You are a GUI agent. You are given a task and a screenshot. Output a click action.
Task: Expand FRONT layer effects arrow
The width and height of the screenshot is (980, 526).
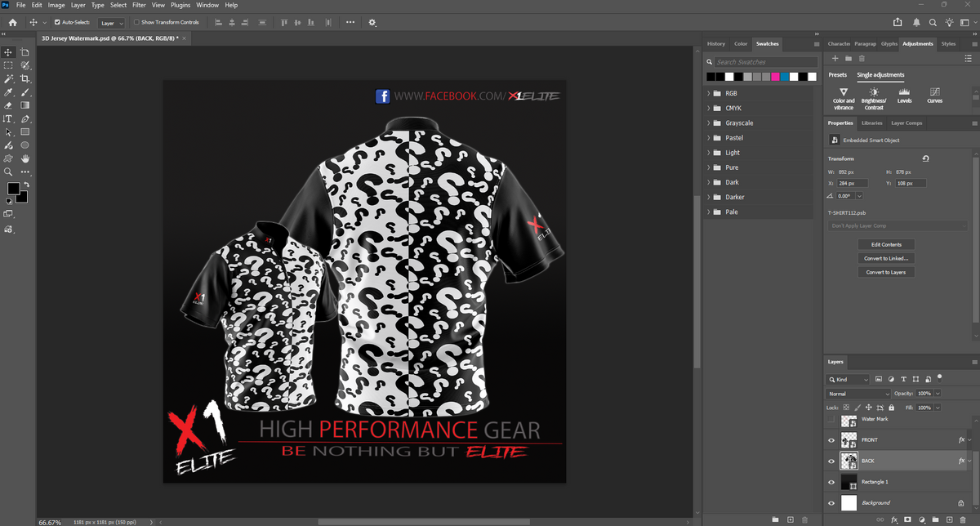[x=970, y=440]
